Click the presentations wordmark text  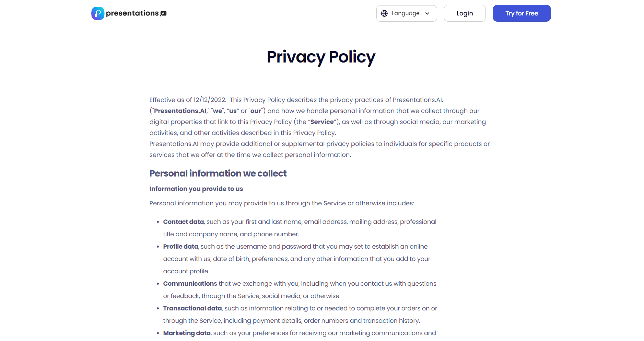click(132, 13)
